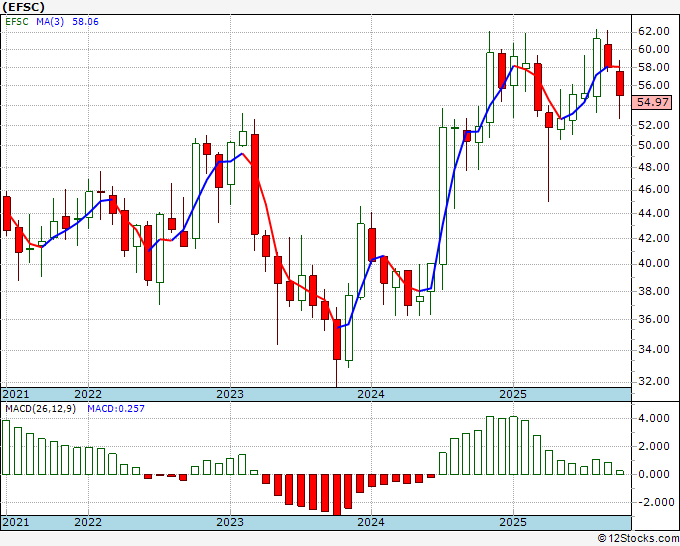Click the moving average value 58.06
Screen dimensions: 680x546
85,22
